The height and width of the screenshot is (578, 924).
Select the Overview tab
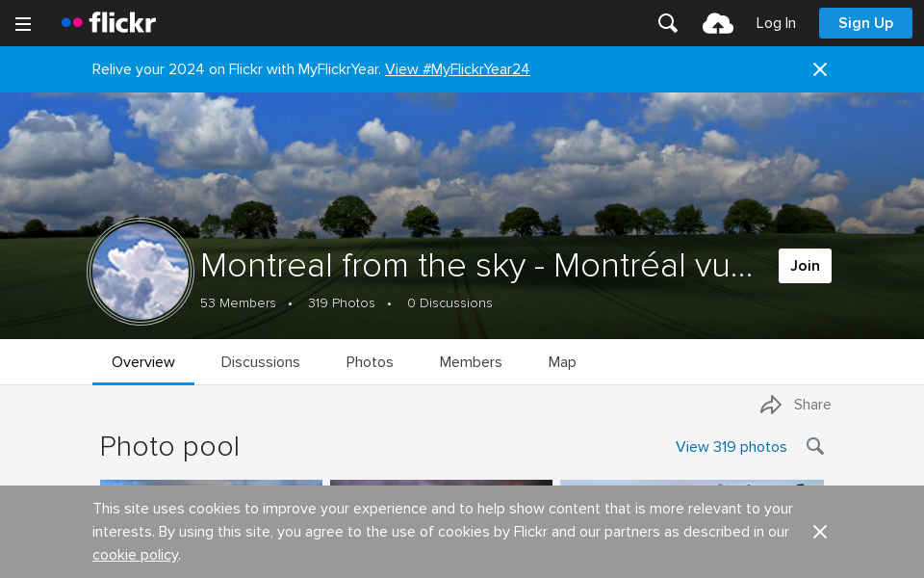click(142, 362)
